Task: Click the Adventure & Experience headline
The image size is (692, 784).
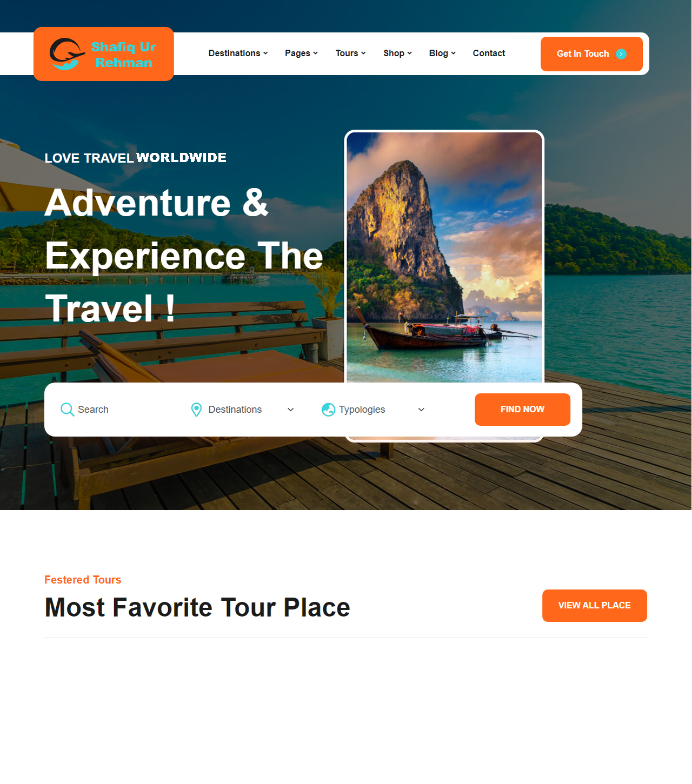Action: (184, 256)
